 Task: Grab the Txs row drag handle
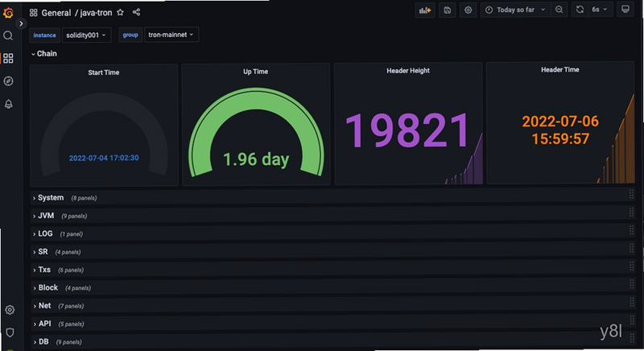coord(631,266)
